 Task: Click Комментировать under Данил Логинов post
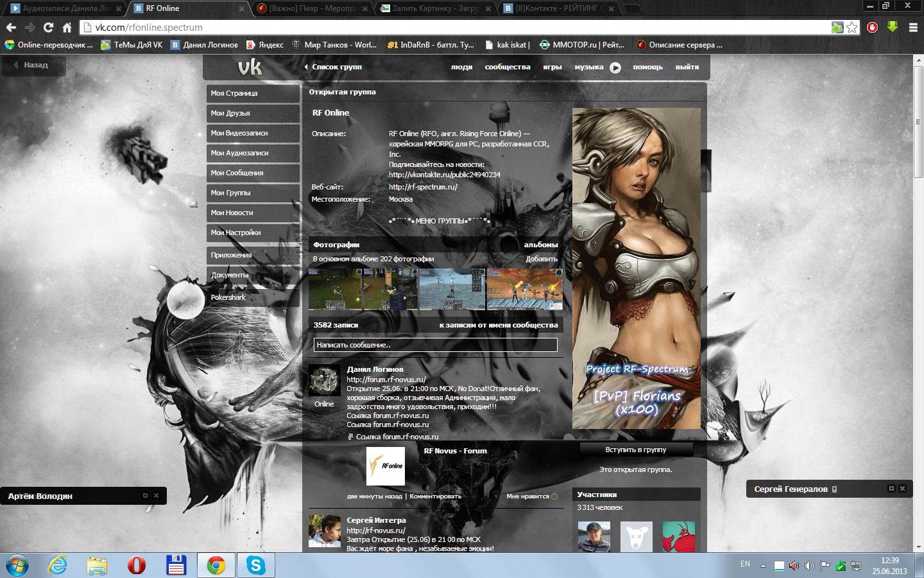435,496
